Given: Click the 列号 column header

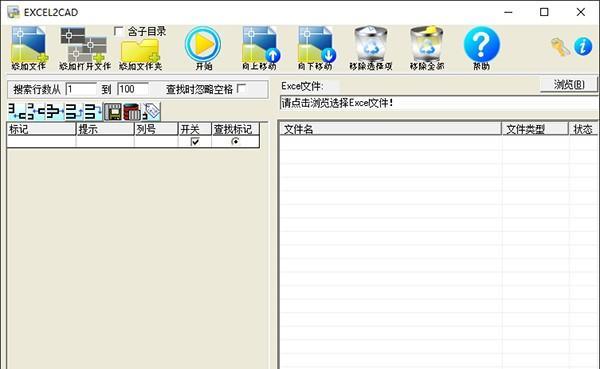Looking at the screenshot, I should tap(156, 129).
